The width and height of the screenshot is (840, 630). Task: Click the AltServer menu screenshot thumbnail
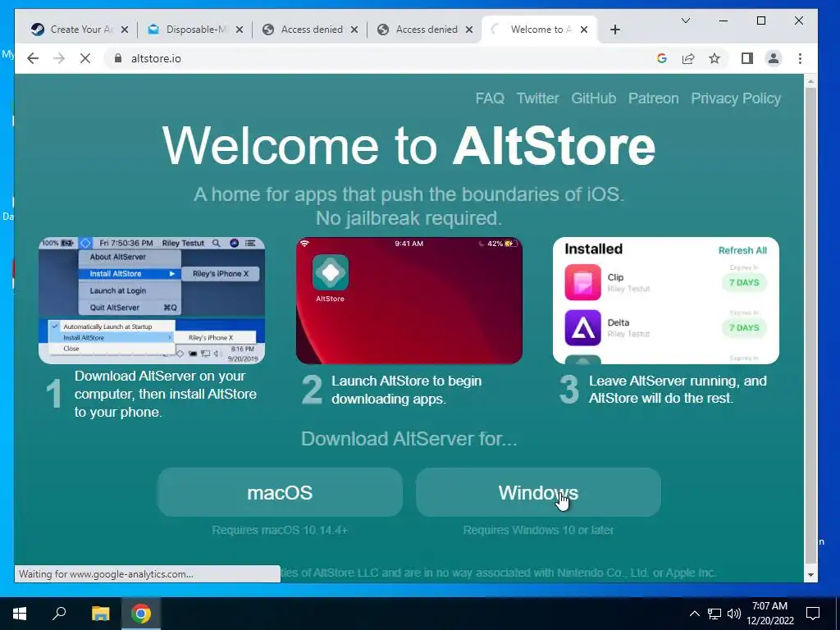[x=152, y=300]
